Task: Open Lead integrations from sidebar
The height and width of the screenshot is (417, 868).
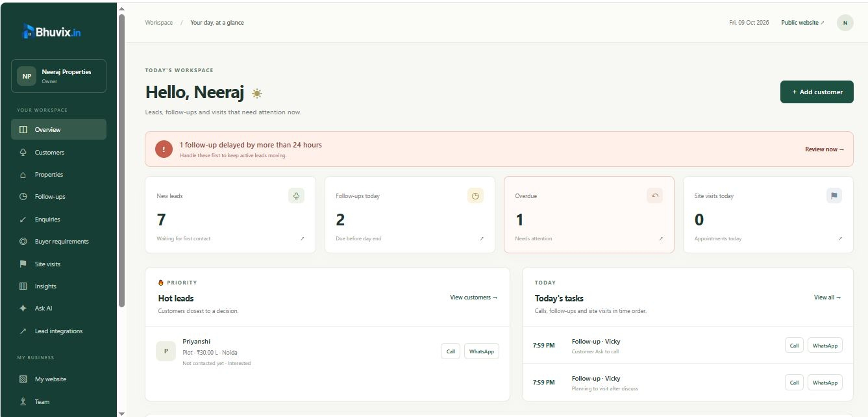Action: [x=58, y=331]
